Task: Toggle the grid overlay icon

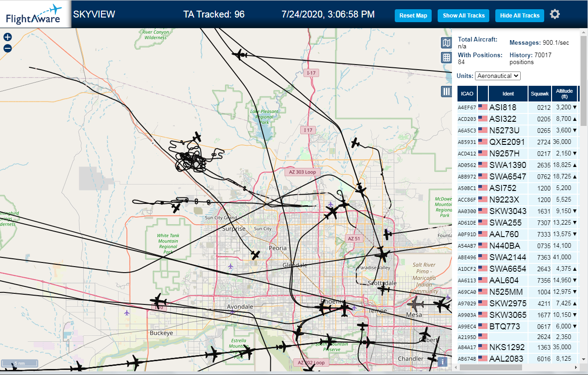Action: 446,58
